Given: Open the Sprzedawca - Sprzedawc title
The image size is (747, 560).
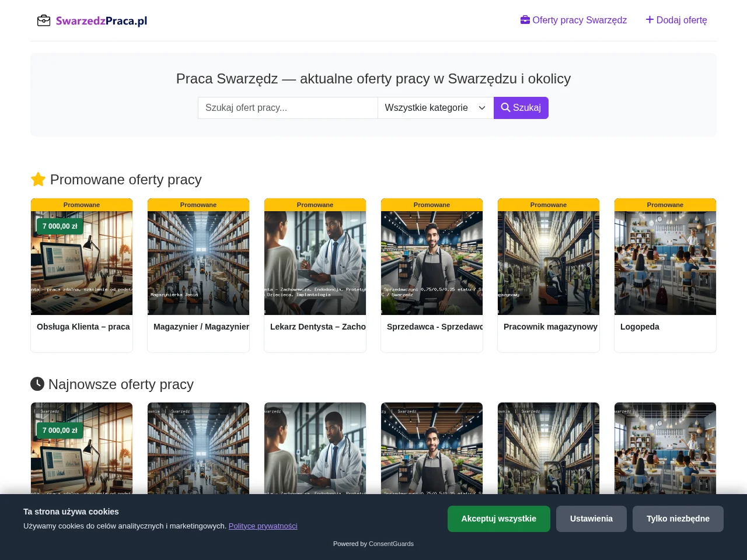Looking at the screenshot, I should [435, 327].
